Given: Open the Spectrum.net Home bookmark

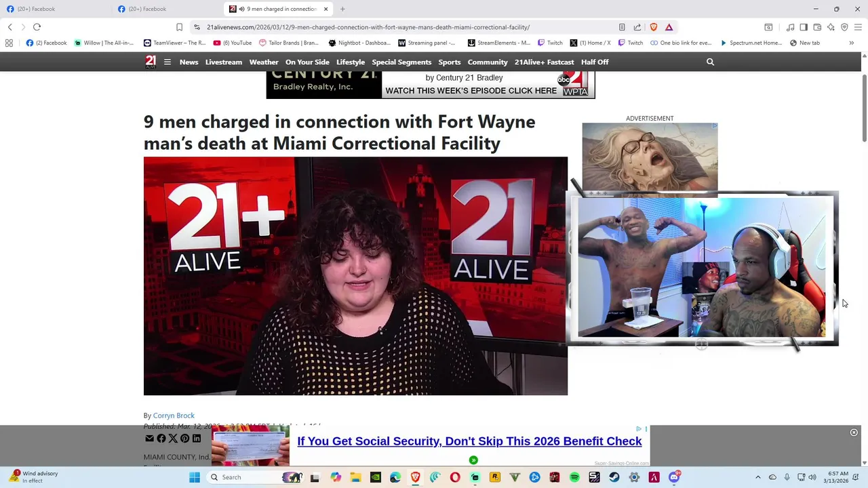Looking at the screenshot, I should [751, 43].
